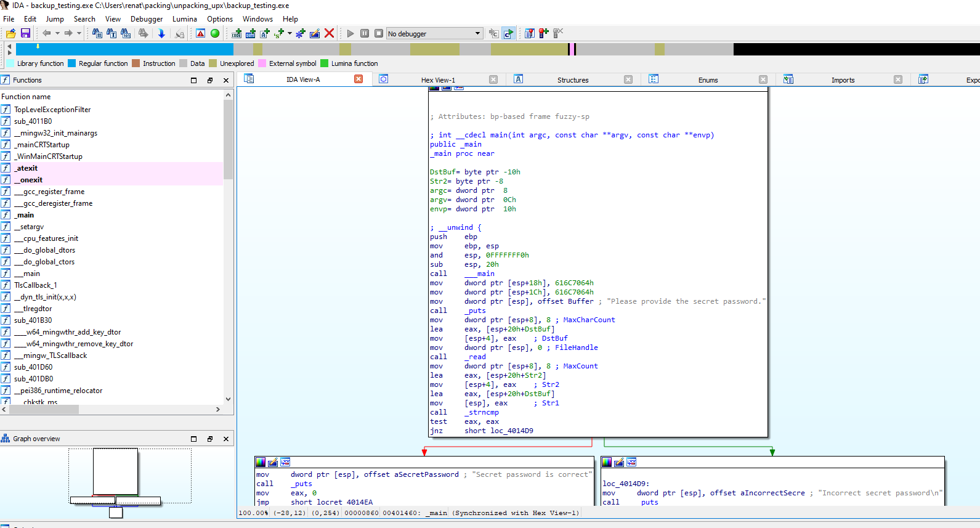The image size is (980, 528).
Task: Start the debugger process play button
Action: 350,33
